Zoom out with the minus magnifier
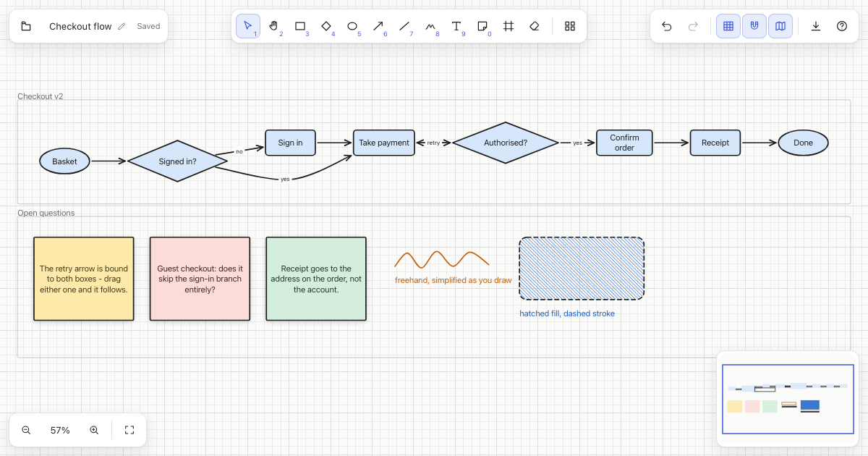The image size is (868, 456). coord(26,430)
